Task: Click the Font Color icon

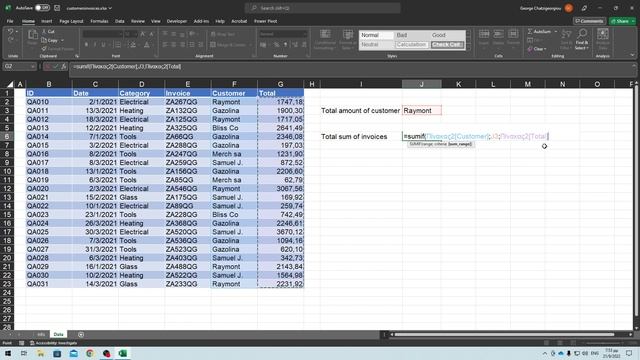Action: 147,44
